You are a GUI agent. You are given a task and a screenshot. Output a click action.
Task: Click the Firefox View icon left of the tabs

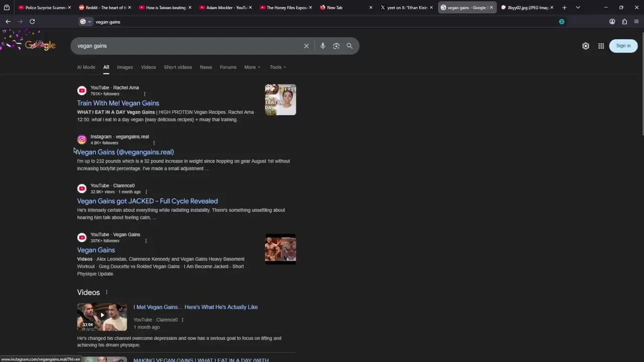tap(7, 8)
